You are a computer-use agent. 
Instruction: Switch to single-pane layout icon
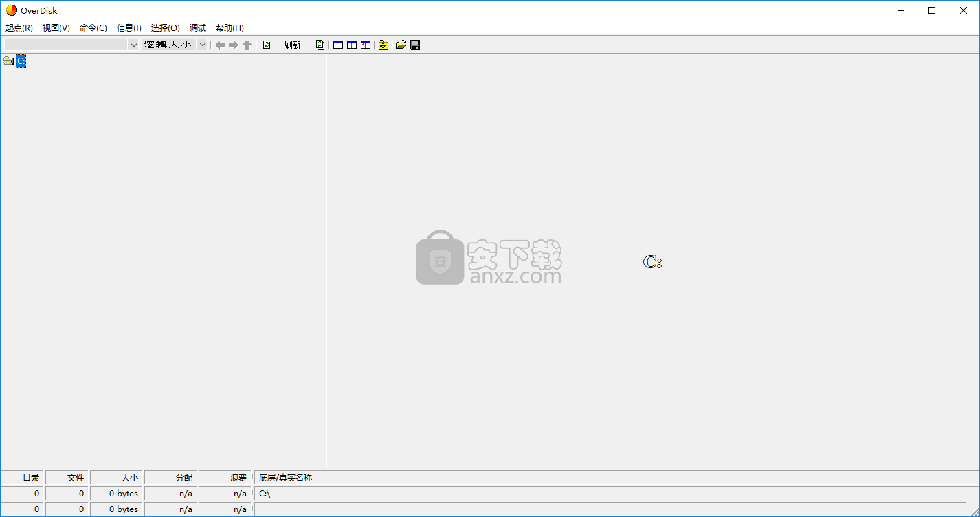pyautogui.click(x=338, y=45)
